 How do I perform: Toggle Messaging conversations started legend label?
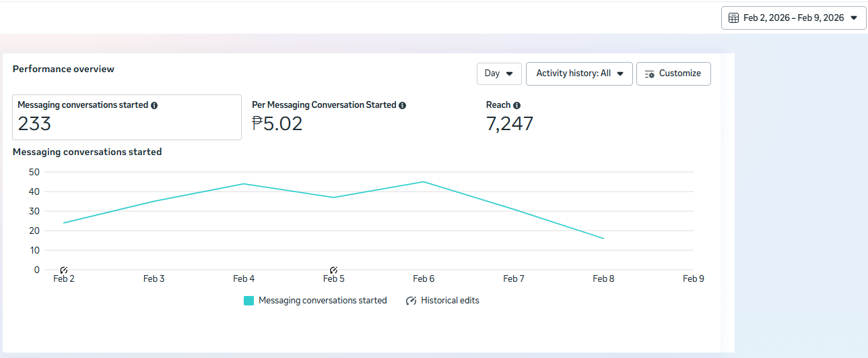click(x=323, y=301)
